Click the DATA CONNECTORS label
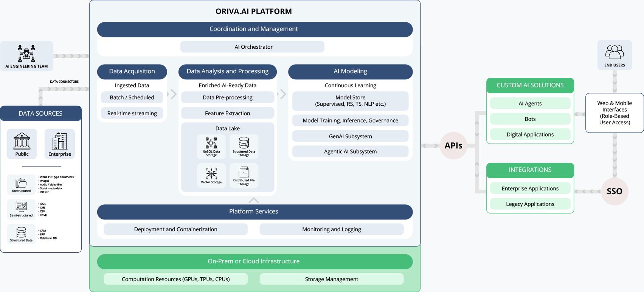644x292 pixels. coord(64,82)
